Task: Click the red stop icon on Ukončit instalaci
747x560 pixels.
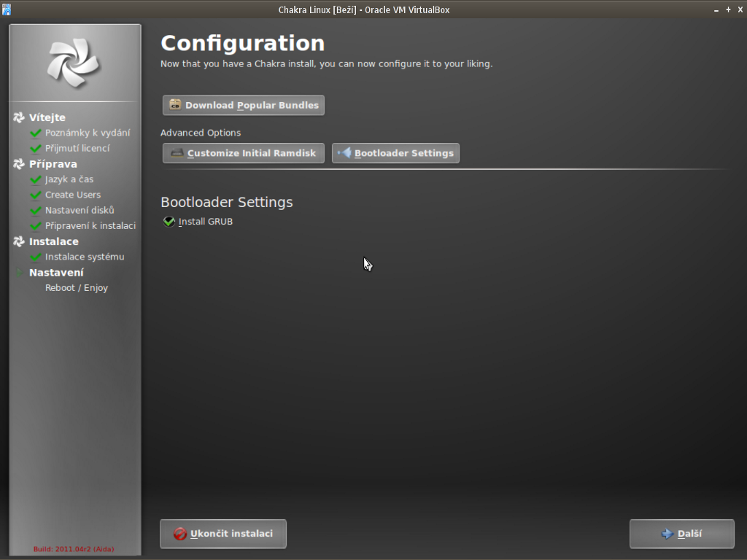Action: [179, 534]
